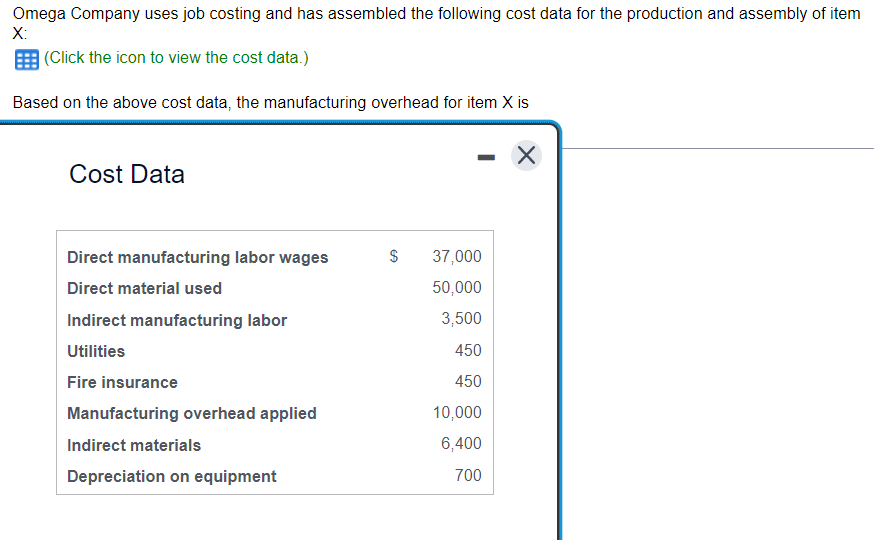Select the Indirect materials label
This screenshot has height=540, width=874.
coord(134,445)
